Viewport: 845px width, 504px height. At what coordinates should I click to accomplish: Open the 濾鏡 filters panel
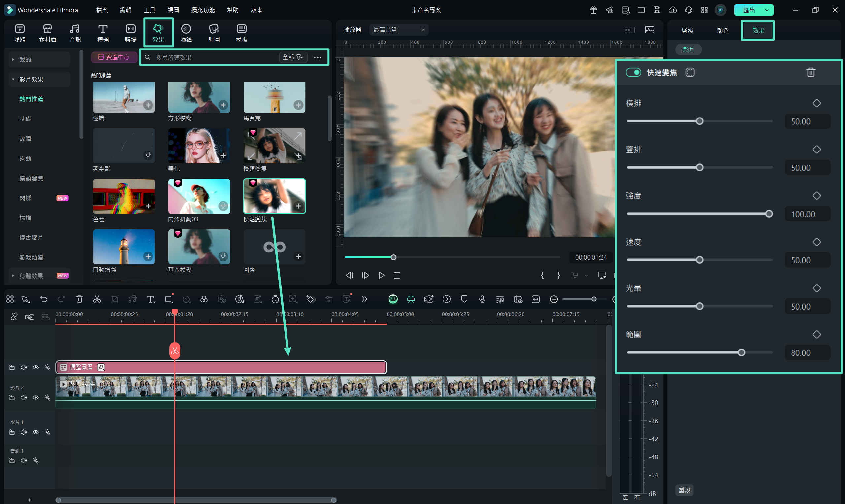186,33
